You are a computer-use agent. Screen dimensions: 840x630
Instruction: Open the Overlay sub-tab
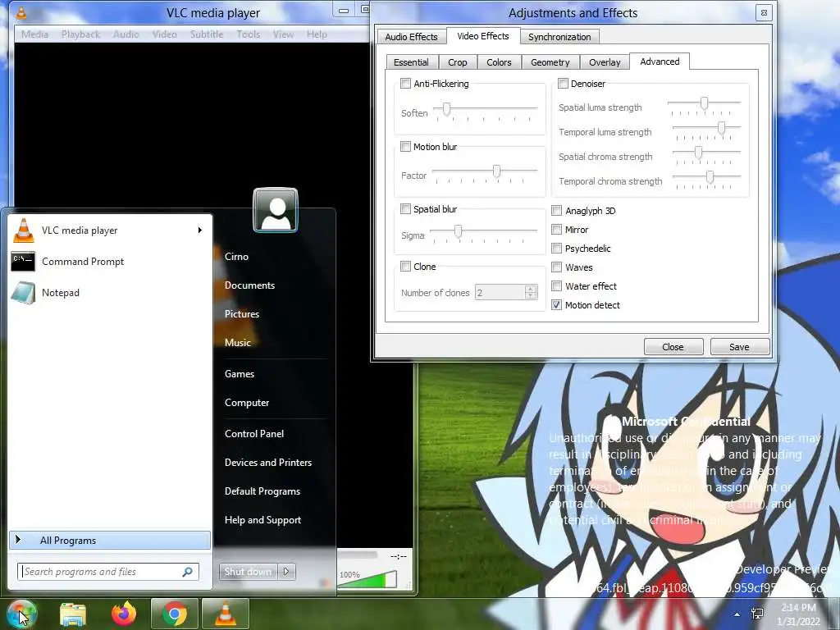605,62
